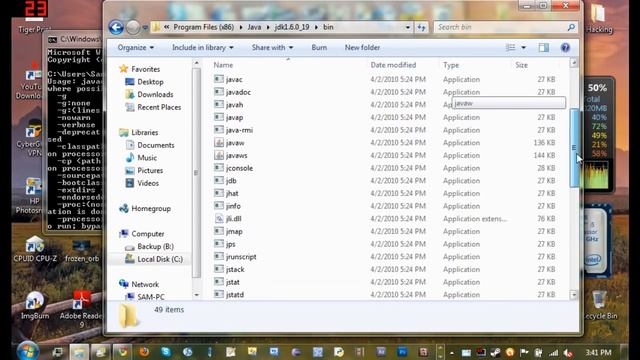Sort by the Type column header

pos(451,65)
